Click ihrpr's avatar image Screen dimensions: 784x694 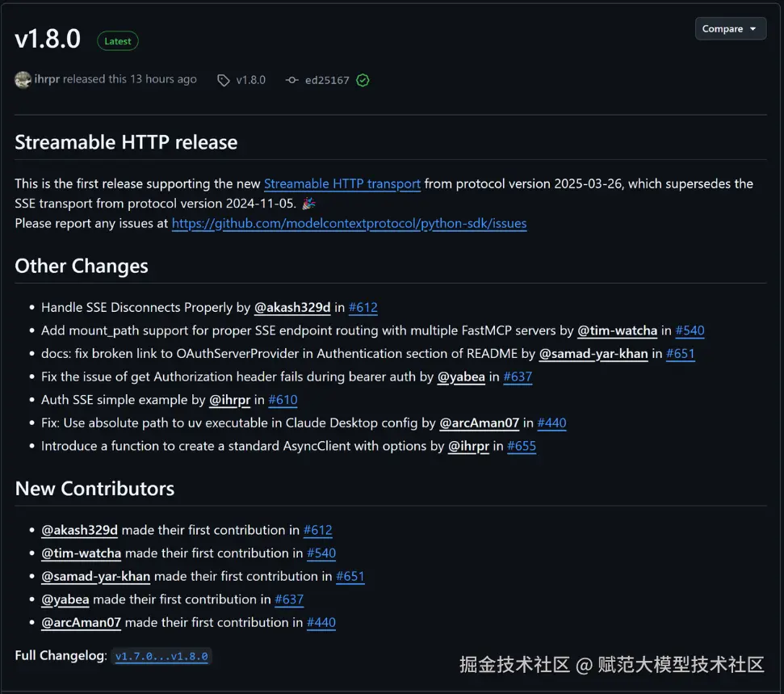click(23, 80)
